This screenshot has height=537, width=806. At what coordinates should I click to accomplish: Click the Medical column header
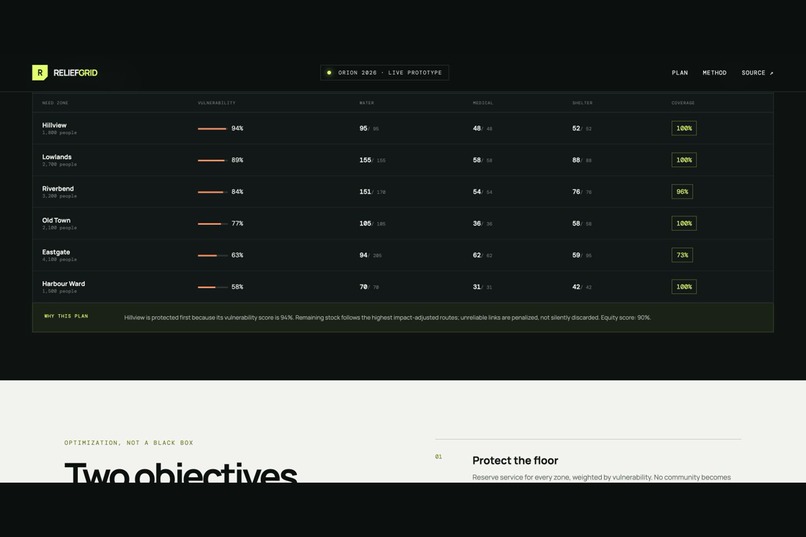click(x=483, y=103)
